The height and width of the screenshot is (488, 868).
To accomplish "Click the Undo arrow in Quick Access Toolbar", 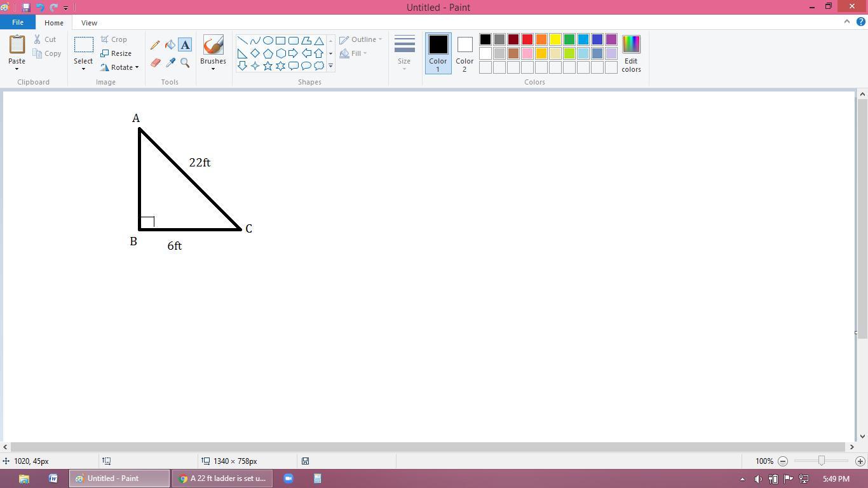I will point(40,8).
